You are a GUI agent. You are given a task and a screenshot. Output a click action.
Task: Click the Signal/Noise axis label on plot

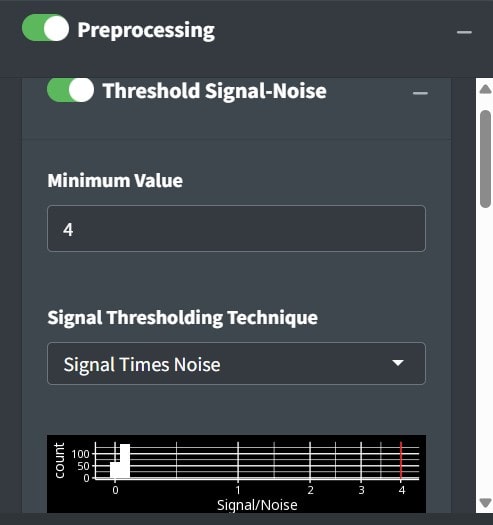(257, 505)
